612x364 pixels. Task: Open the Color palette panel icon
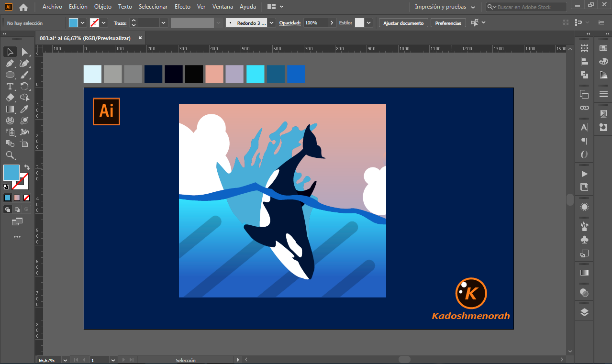point(603,61)
